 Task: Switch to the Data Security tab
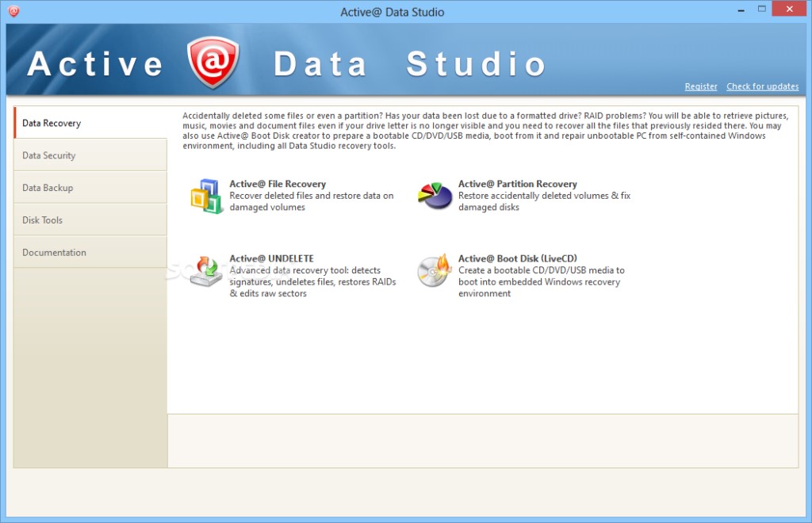(90, 155)
